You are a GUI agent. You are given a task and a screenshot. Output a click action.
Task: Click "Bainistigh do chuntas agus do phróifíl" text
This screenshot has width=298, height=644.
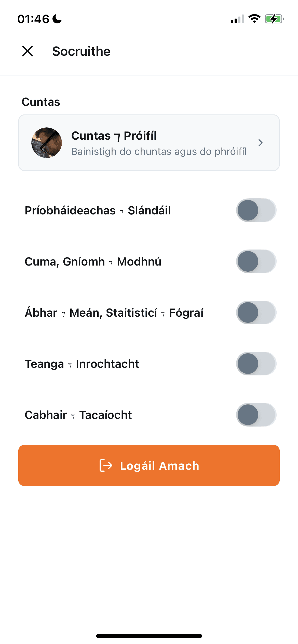(159, 152)
